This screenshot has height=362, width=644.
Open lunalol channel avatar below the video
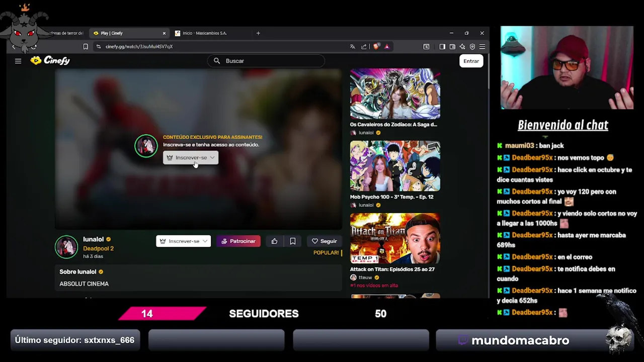[x=66, y=246]
